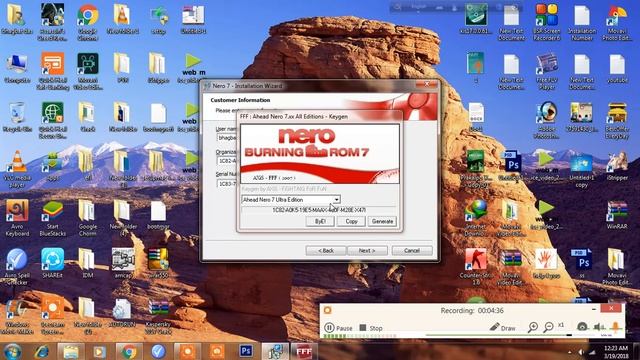The image size is (640, 360).
Task: Open the ss PSD file on desktop
Action: (582, 263)
